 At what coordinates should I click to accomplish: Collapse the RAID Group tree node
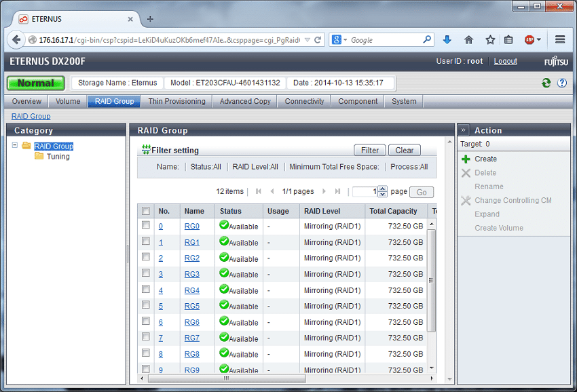[15, 145]
